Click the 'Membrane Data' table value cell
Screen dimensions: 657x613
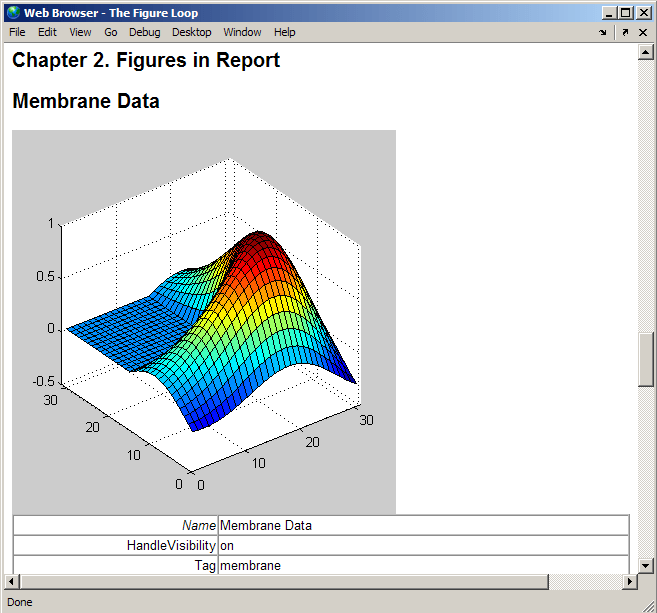coord(423,525)
